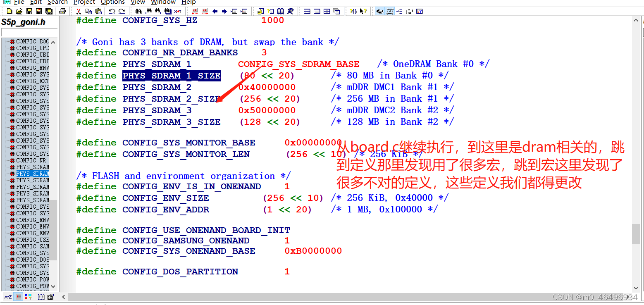Click the Search Backward binoculars icon

[148, 11]
